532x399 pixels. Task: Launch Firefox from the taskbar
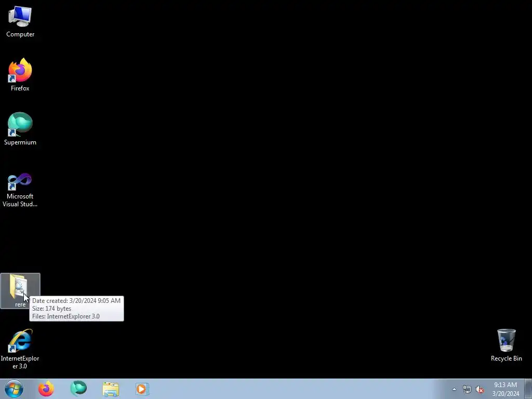click(46, 389)
